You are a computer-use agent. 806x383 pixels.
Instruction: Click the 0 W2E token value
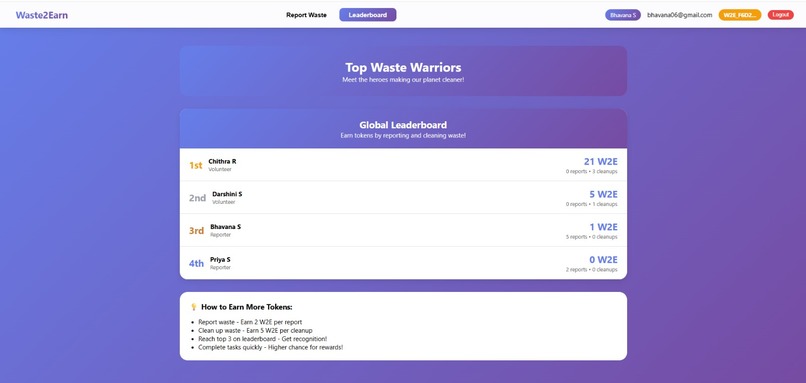pos(603,260)
